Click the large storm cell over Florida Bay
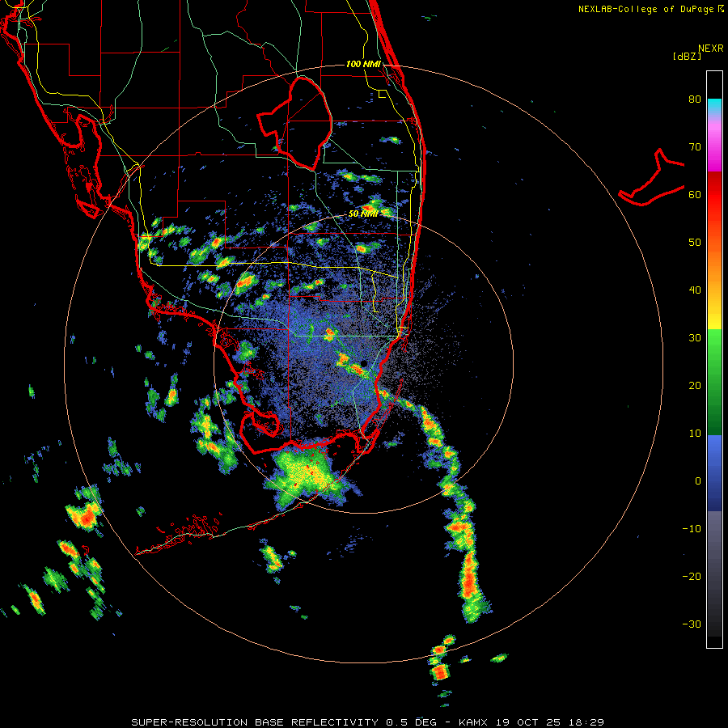The height and width of the screenshot is (728, 728). tap(309, 476)
